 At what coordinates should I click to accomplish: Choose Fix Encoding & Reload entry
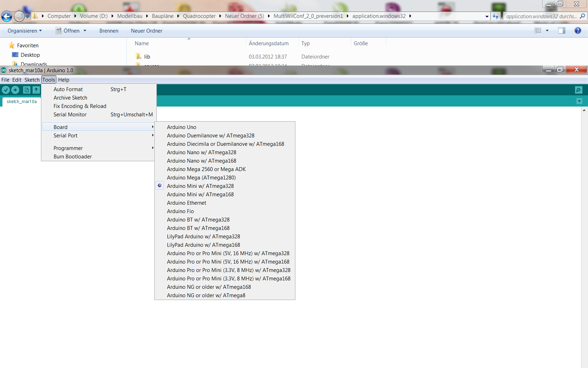point(98,106)
